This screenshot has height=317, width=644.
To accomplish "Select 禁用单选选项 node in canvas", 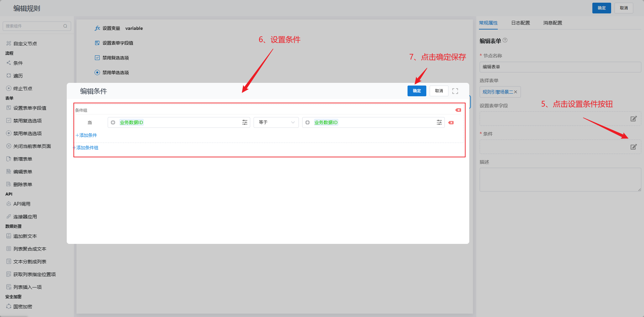I will point(115,72).
